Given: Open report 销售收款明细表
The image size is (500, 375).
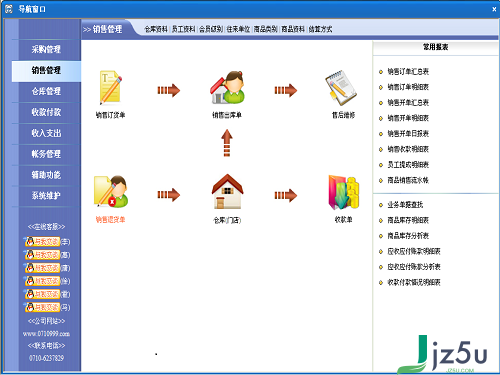Looking at the screenshot, I should [x=408, y=149].
